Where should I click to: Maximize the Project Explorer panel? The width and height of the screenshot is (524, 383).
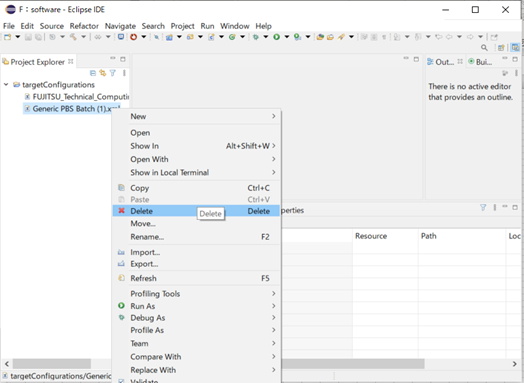tap(123, 59)
